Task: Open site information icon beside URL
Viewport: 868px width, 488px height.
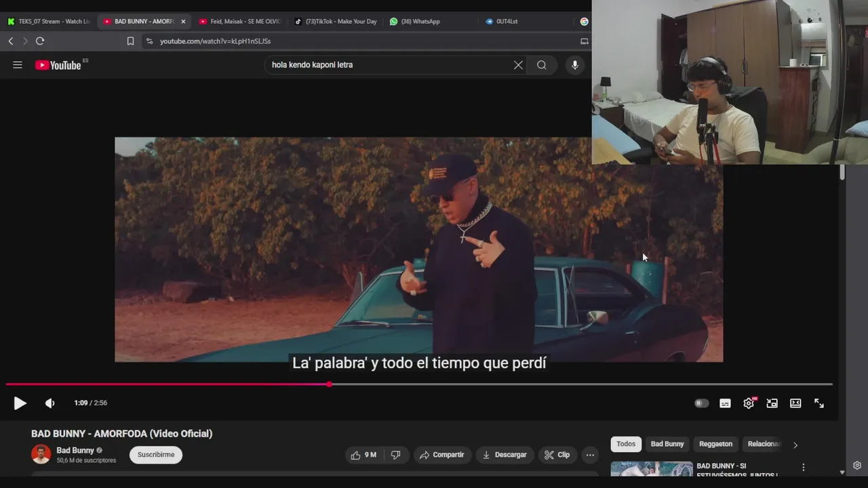Action: (149, 41)
